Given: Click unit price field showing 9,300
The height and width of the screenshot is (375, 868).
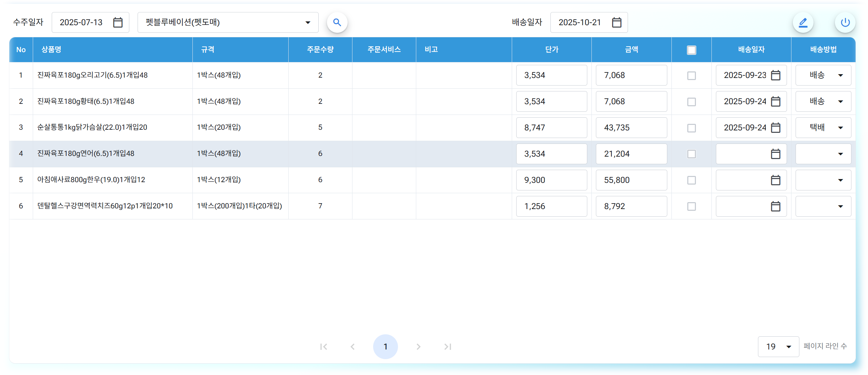Looking at the screenshot, I should click(551, 180).
